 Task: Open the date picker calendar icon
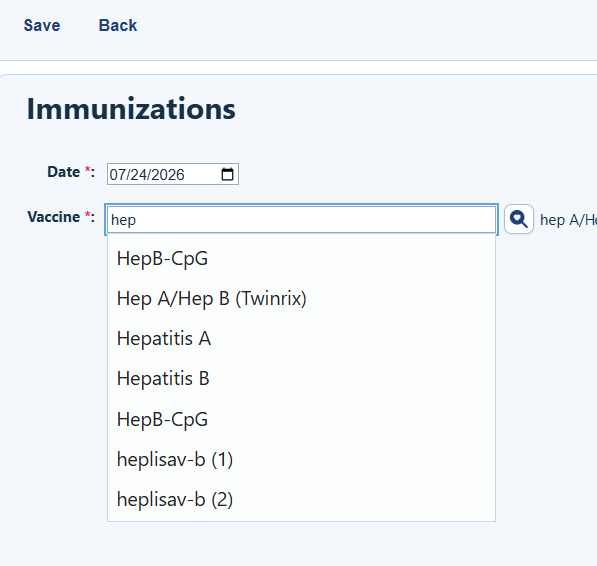227,174
